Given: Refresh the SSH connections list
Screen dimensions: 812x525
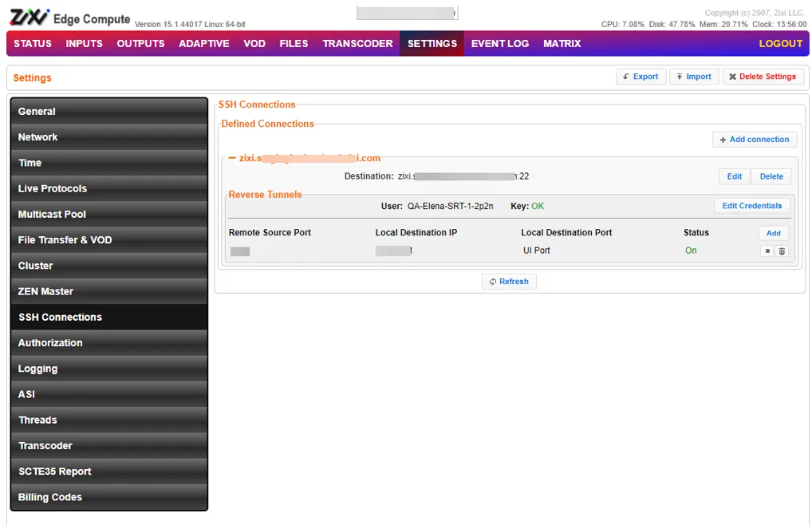Looking at the screenshot, I should coord(509,282).
